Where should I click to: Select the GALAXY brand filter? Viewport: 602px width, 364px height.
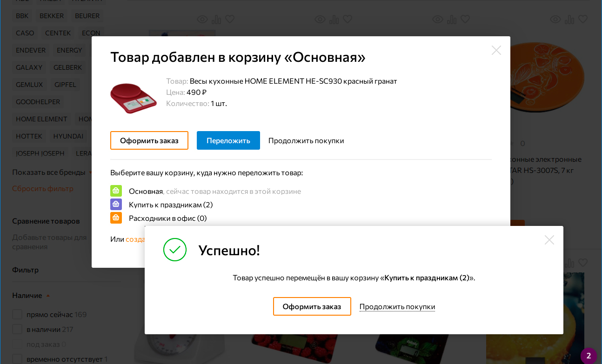[29, 67]
